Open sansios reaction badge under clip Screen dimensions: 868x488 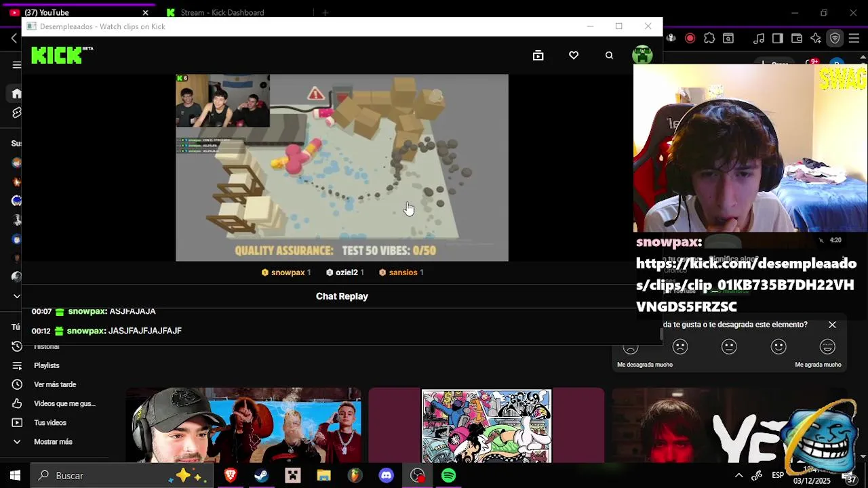pyautogui.click(x=401, y=272)
